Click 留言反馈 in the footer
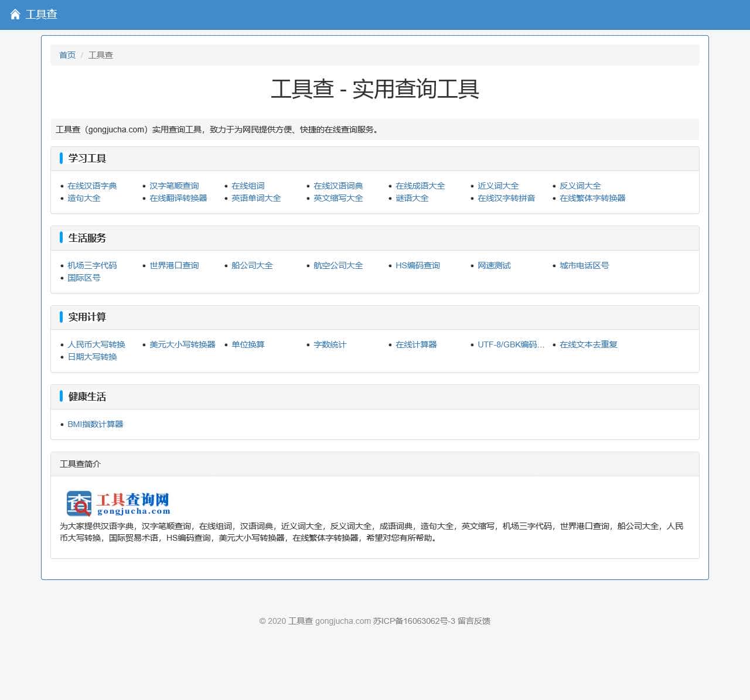Image resolution: width=750 pixels, height=700 pixels. [478, 621]
